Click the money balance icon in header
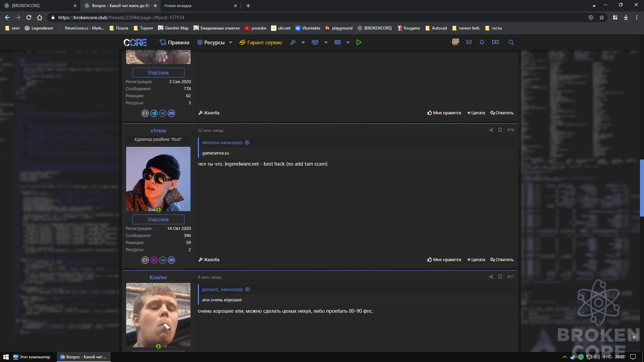Screen dimensions: 644x362 click(x=495, y=42)
